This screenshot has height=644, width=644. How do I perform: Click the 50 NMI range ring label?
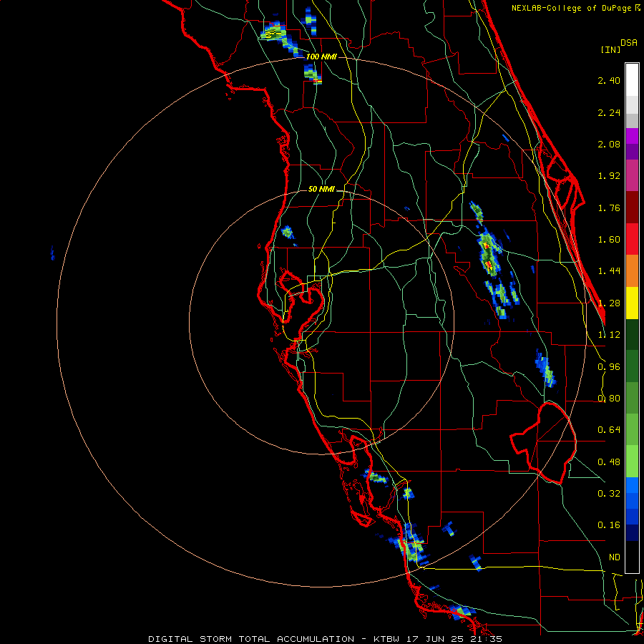(321, 190)
